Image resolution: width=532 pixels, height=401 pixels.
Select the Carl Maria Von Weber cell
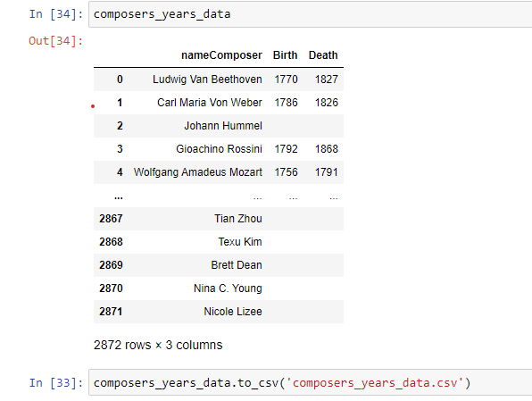[210, 103]
